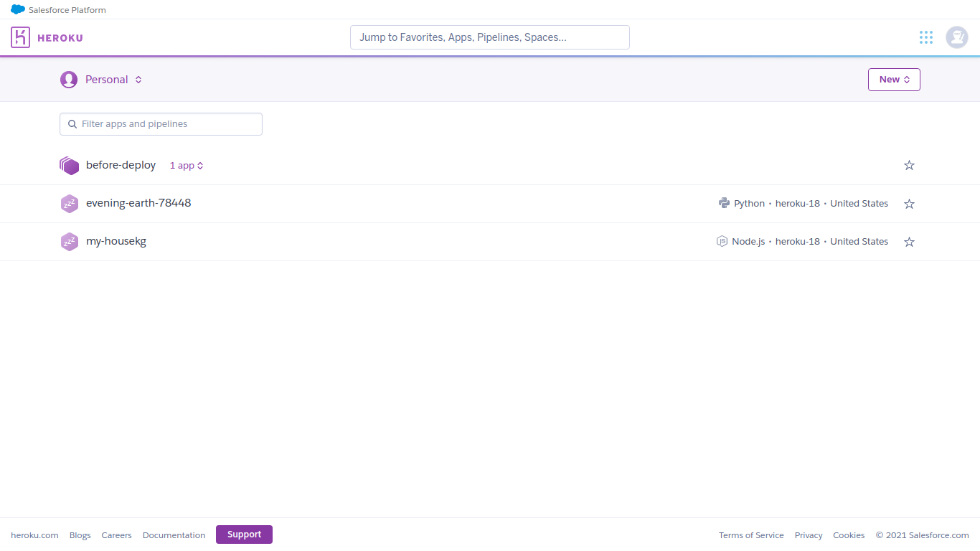Open the app switcher grid icon
Image resolution: width=980 pixels, height=551 pixels.
click(926, 37)
